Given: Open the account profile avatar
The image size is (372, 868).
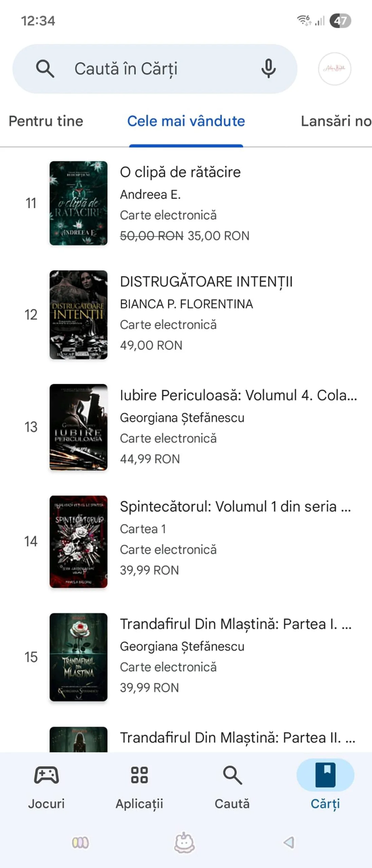Looking at the screenshot, I should click(334, 69).
